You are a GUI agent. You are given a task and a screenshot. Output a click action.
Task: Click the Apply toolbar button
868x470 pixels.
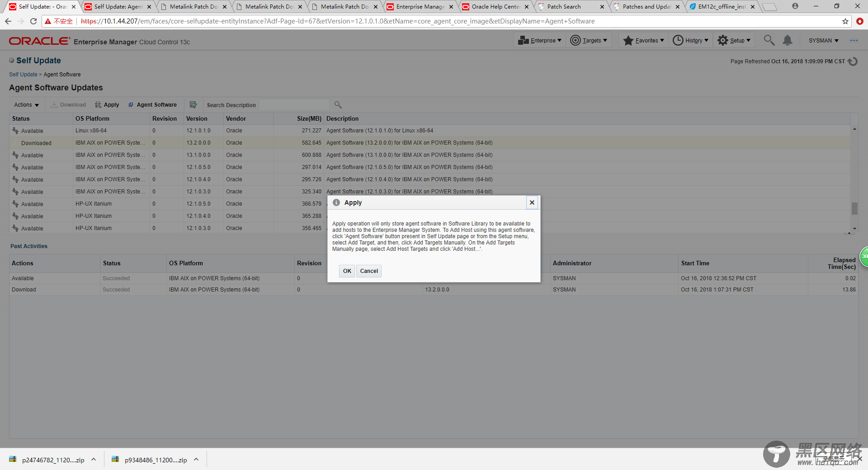[107, 105]
